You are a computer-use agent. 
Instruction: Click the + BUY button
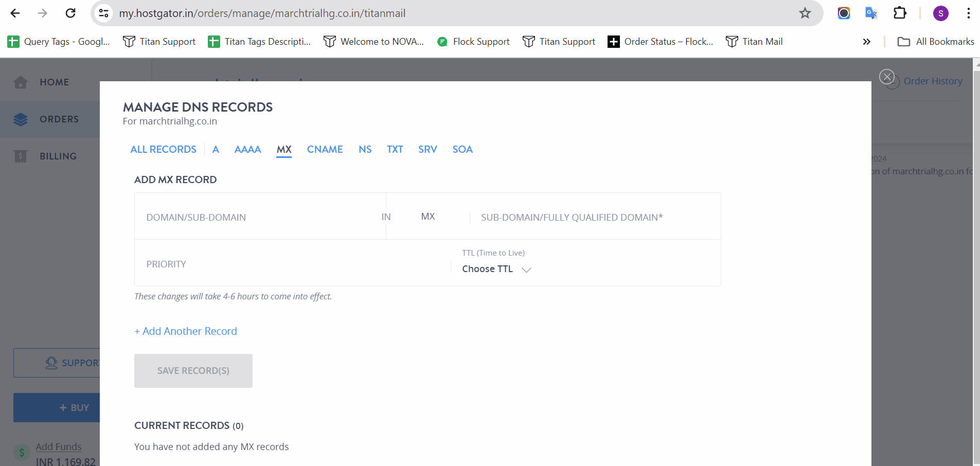[57, 408]
